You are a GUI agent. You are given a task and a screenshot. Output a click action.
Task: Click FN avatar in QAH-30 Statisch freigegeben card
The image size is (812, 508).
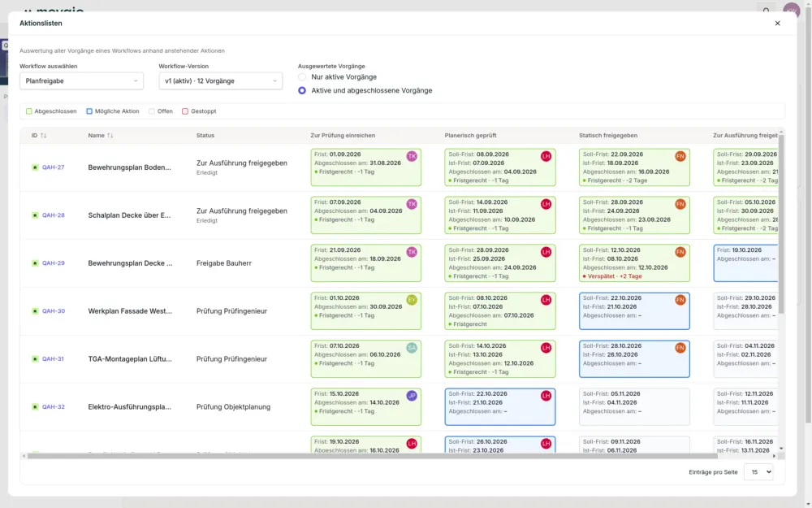680,300
